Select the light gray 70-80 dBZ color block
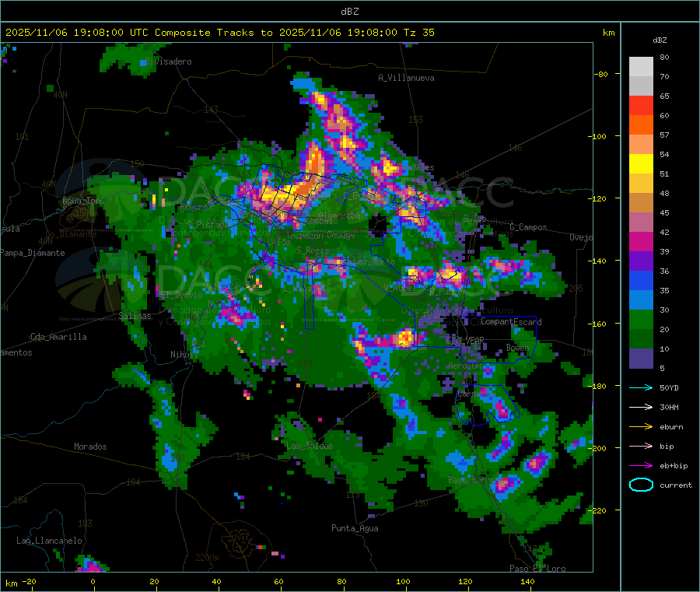Screen dimensions: 700x592 pos(641,67)
